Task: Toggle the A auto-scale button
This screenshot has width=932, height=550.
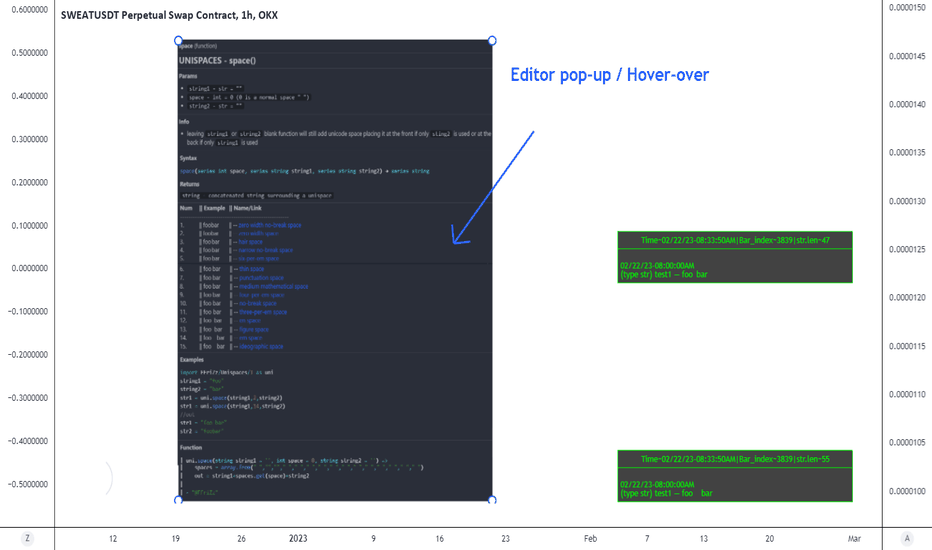Action: 906,539
